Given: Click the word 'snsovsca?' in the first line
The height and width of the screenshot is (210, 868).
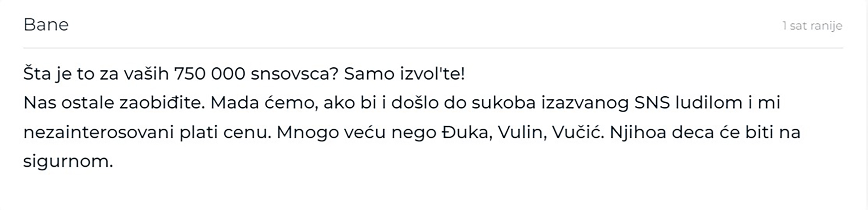Looking at the screenshot, I should point(294,74).
